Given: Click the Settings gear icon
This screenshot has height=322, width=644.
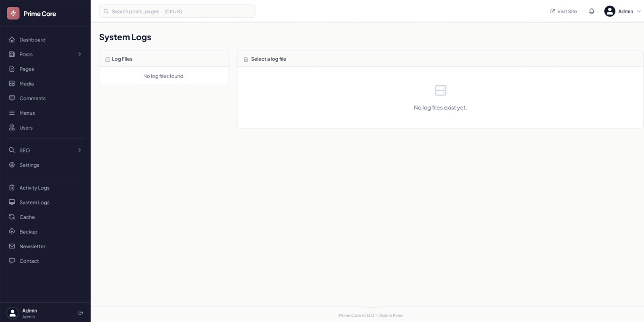Looking at the screenshot, I should pyautogui.click(x=12, y=165).
